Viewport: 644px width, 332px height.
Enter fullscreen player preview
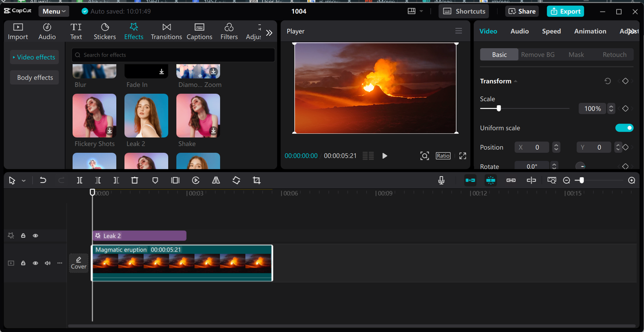click(x=463, y=156)
